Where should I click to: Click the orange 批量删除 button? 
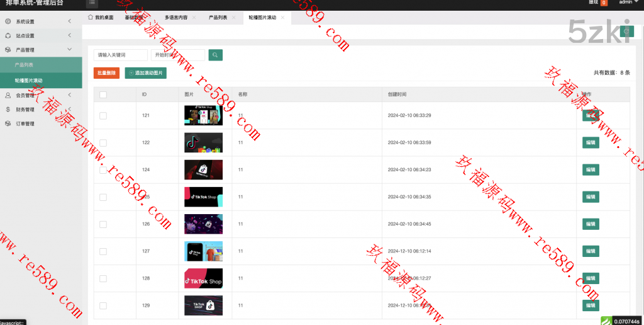(x=106, y=73)
